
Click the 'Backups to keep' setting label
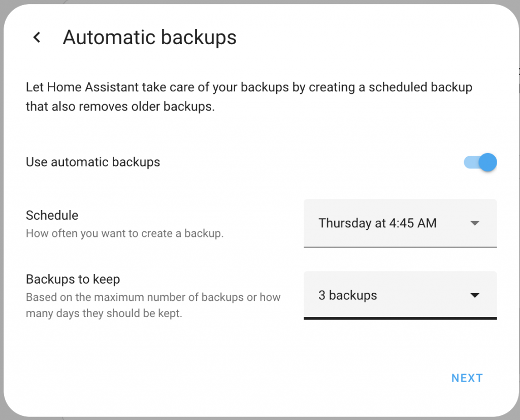pos(73,279)
